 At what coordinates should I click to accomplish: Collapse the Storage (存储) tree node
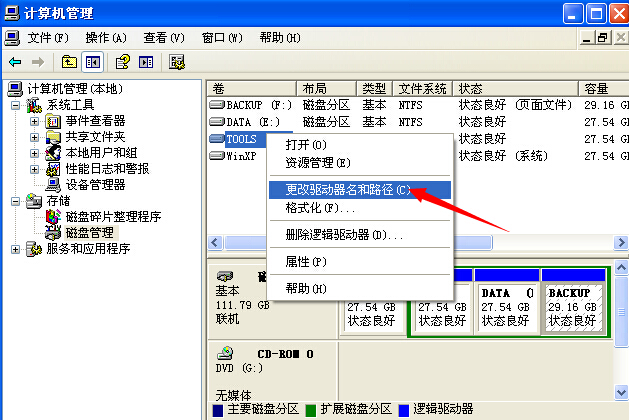click(x=16, y=201)
